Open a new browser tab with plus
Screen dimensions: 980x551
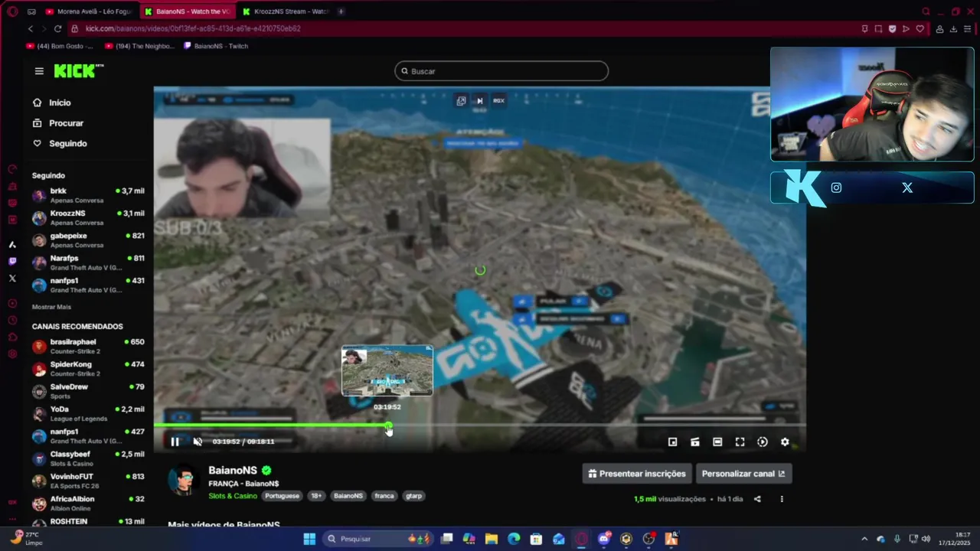click(x=341, y=11)
